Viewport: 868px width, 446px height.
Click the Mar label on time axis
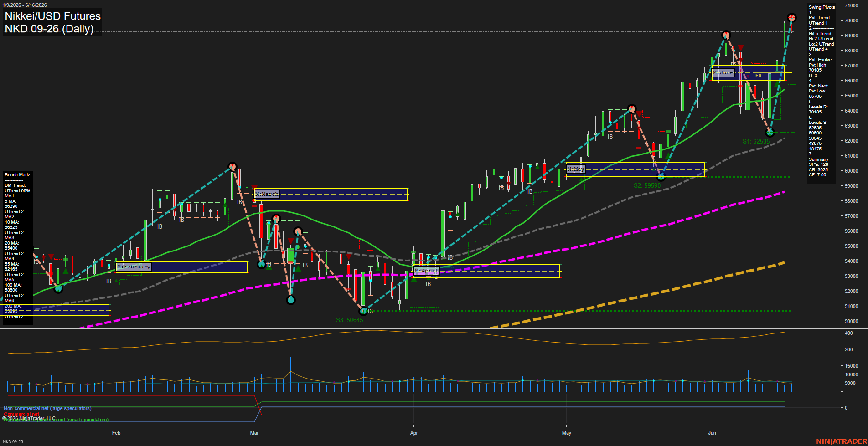(254, 433)
